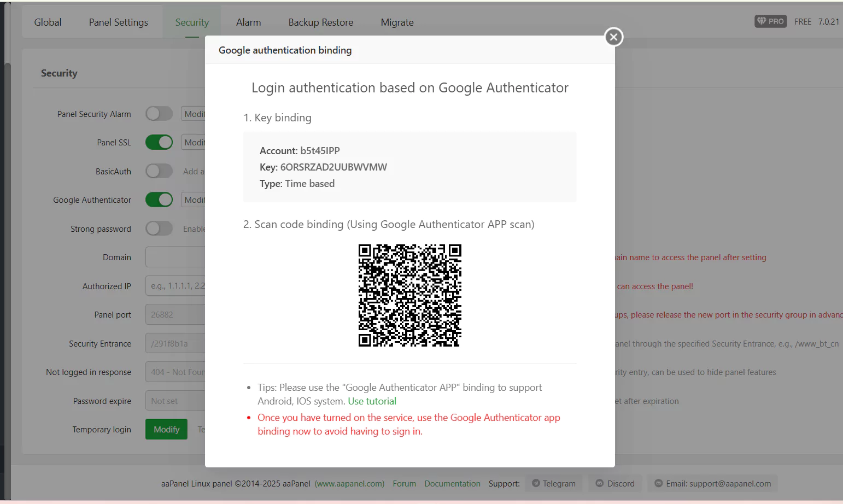Image resolution: width=843 pixels, height=504 pixels.
Task: Click the Security Entrance field
Action: pyautogui.click(x=175, y=343)
